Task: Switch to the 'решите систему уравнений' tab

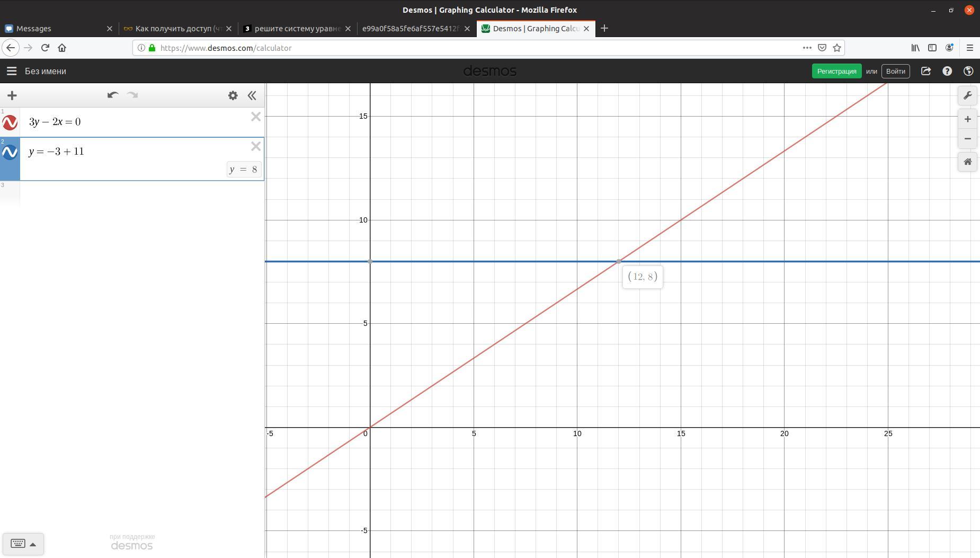Action: pyautogui.click(x=297, y=29)
